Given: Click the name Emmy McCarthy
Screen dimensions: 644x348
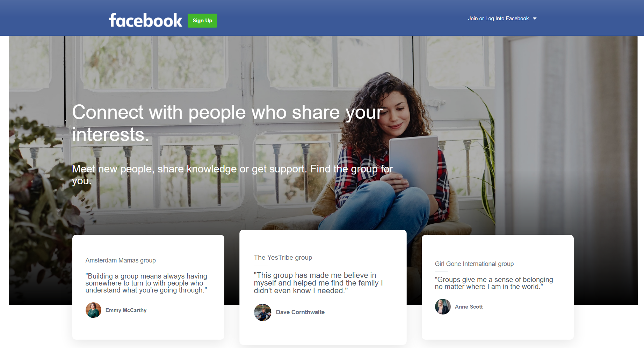Looking at the screenshot, I should [x=126, y=310].
